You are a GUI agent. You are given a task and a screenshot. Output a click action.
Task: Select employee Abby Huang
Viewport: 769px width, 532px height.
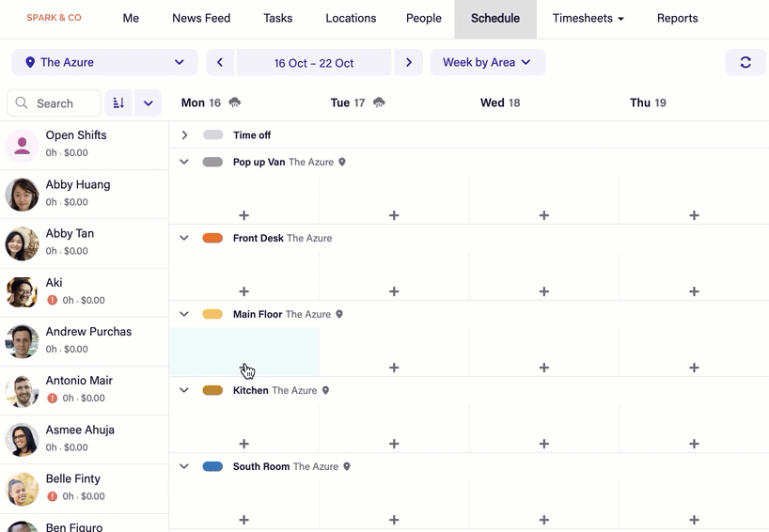(x=85, y=195)
